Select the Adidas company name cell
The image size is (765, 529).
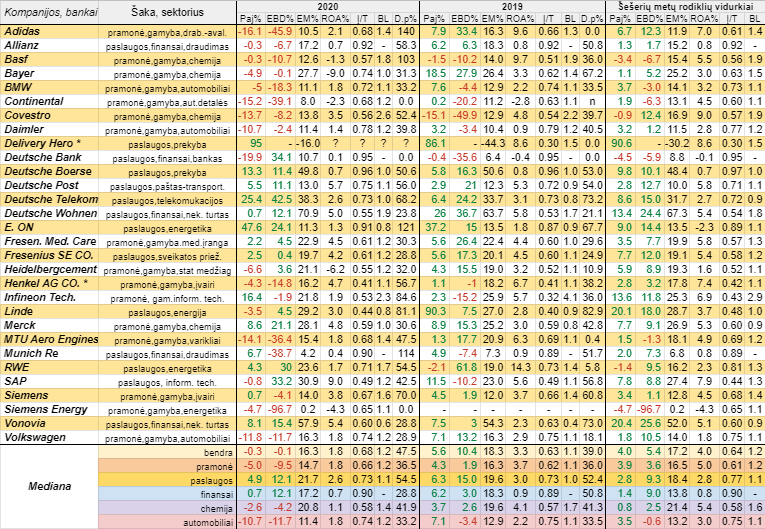pos(50,32)
